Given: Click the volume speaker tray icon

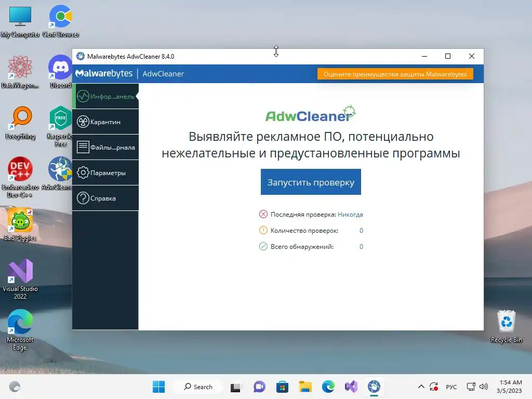Looking at the screenshot, I should click(484, 387).
